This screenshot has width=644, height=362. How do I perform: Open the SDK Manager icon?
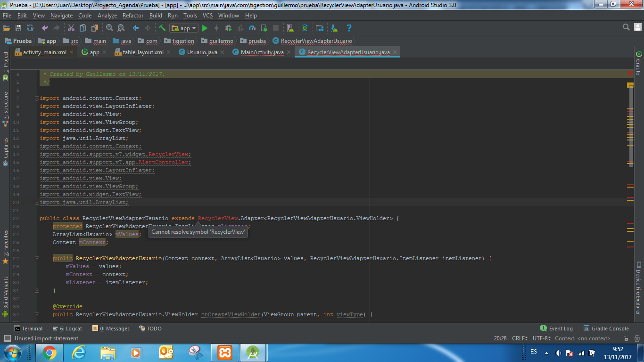click(334, 28)
